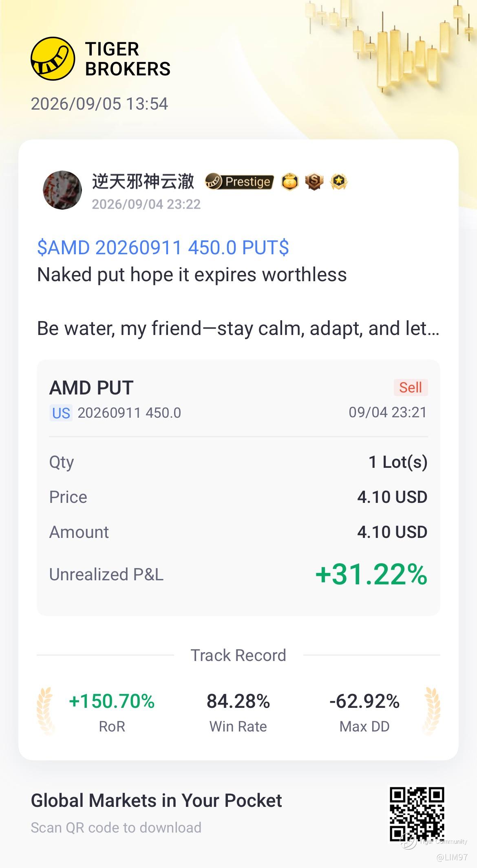The width and height of the screenshot is (477, 868).
Task: Click the Prestige badge
Action: tap(239, 182)
